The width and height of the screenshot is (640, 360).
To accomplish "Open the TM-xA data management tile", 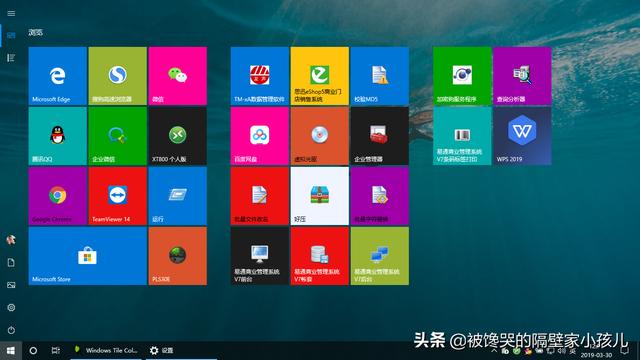I will [x=260, y=76].
